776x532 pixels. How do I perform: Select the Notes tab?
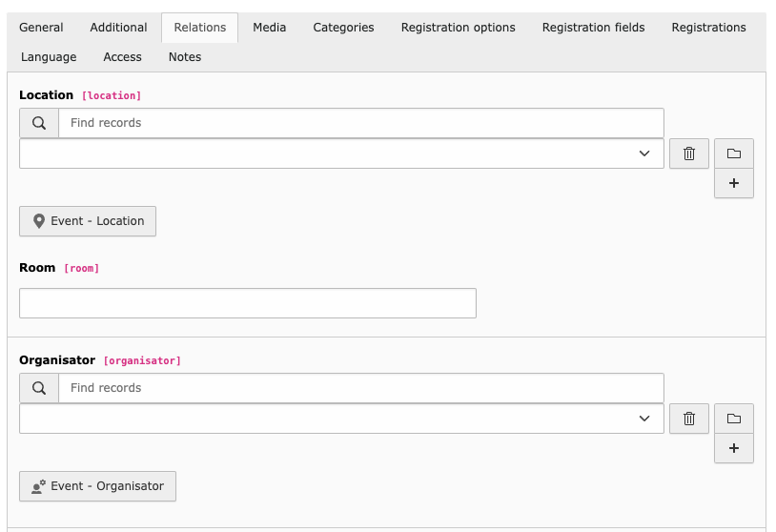pos(185,57)
